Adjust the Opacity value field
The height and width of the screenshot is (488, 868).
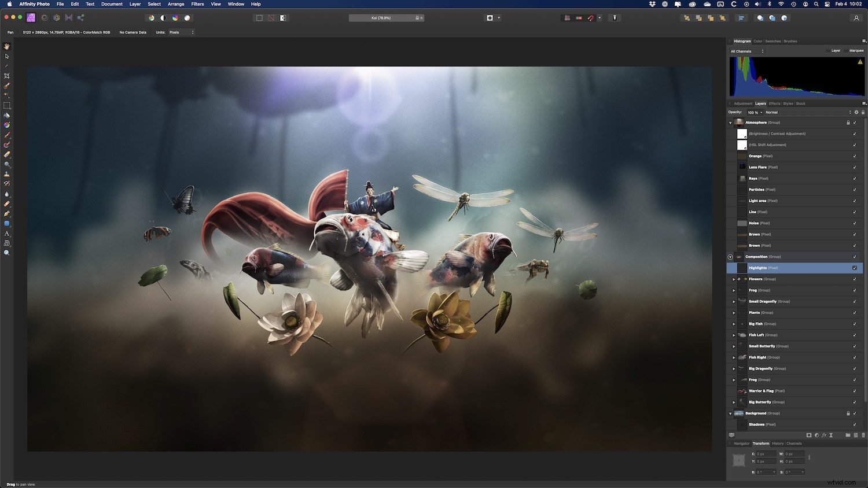[753, 112]
